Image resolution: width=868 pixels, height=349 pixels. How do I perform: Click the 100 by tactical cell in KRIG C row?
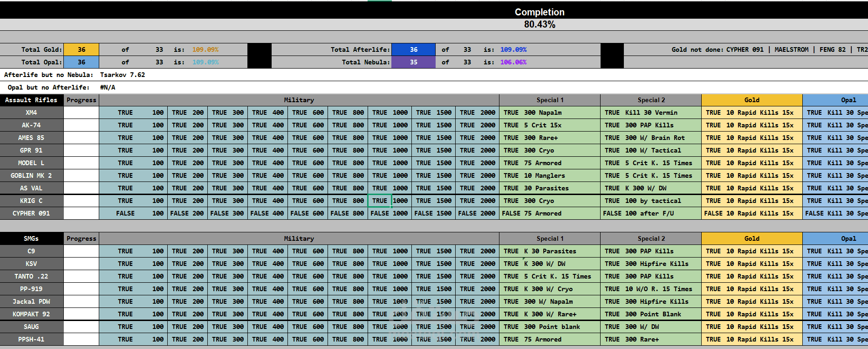click(662, 201)
